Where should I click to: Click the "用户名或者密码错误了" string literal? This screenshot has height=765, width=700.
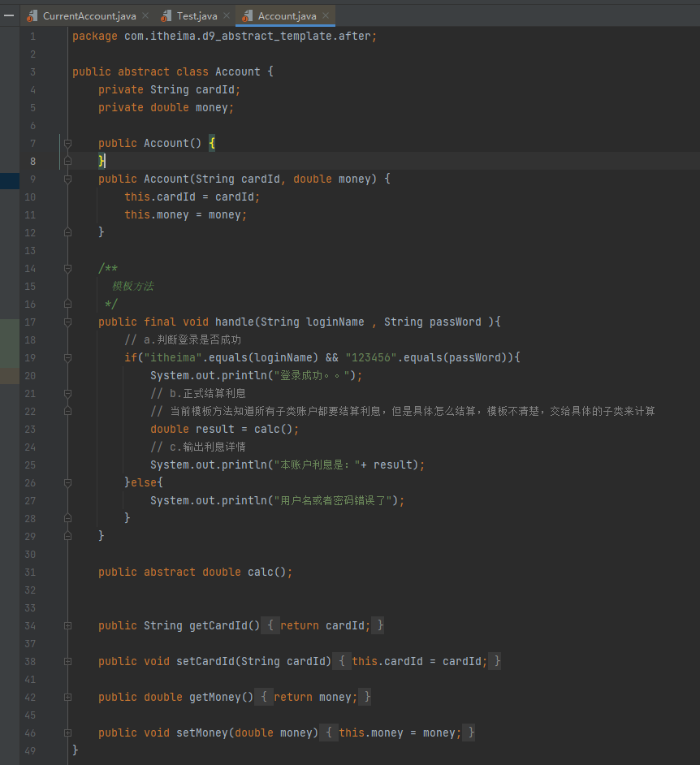pyautogui.click(x=333, y=500)
